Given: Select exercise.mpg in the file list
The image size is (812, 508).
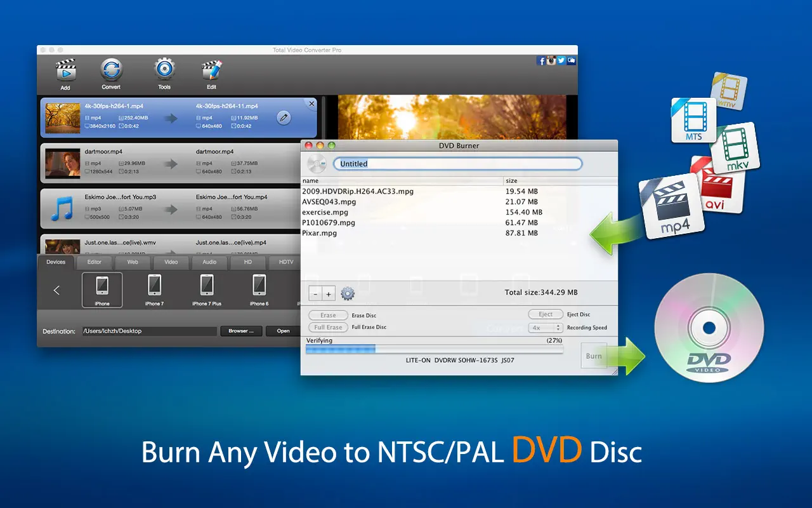Looking at the screenshot, I should [x=325, y=212].
